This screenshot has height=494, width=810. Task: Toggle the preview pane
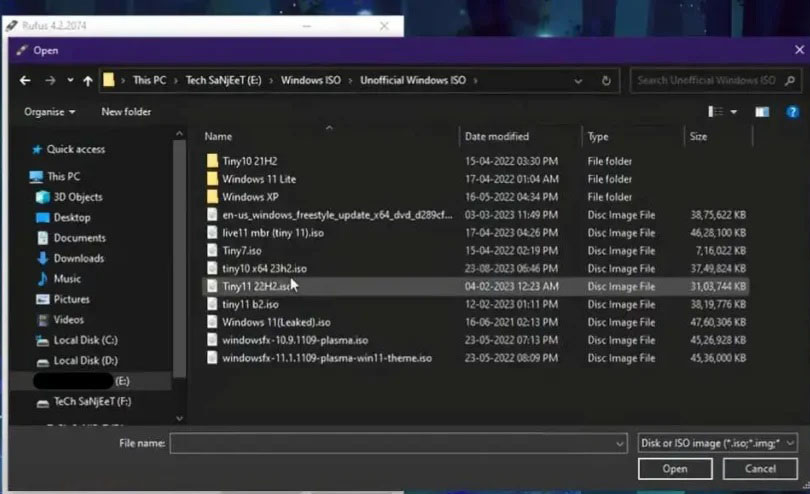(x=762, y=112)
